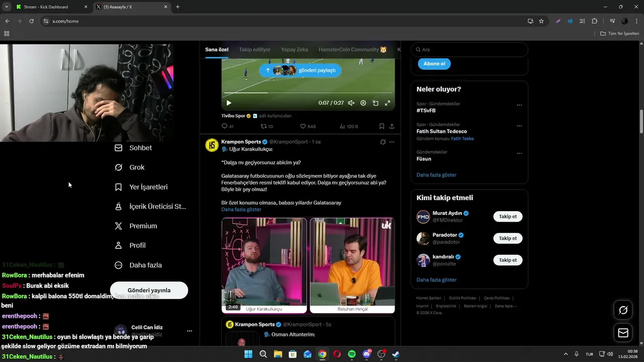644x362 pixels.
Task: Open the blue sound-wave extension
Action: [x=570, y=21]
